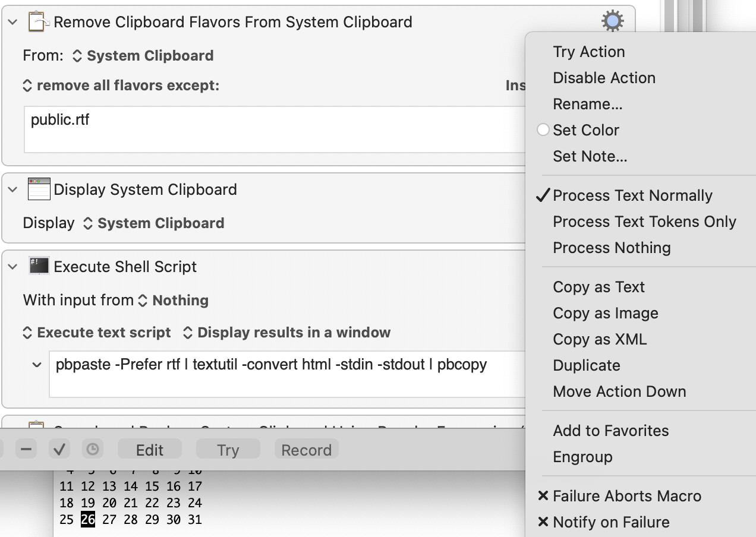This screenshot has height=537, width=756.
Task: Collapse the Execute Shell Script action
Action: (13, 267)
